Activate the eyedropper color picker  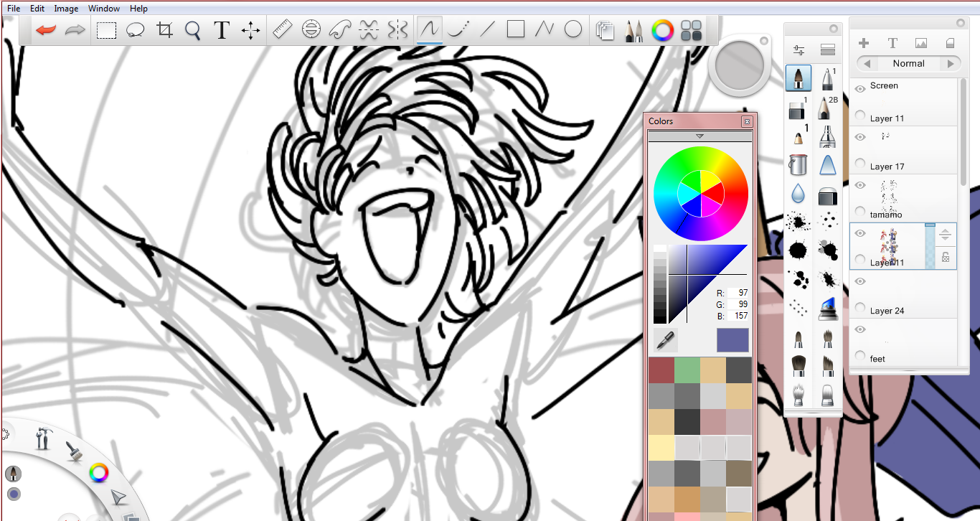point(666,339)
